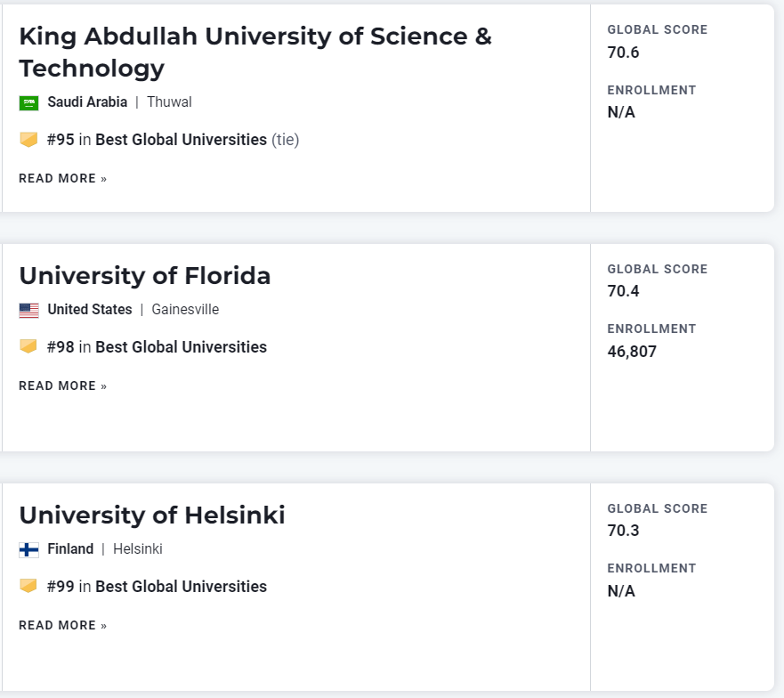This screenshot has height=698, width=784.
Task: Click the rank badge icon beside #98
Action: (x=28, y=346)
